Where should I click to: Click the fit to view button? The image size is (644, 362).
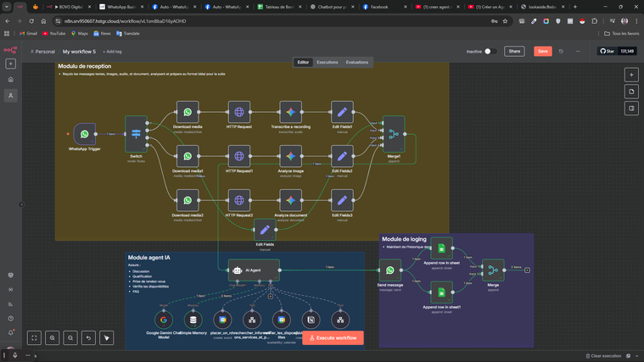click(34, 337)
